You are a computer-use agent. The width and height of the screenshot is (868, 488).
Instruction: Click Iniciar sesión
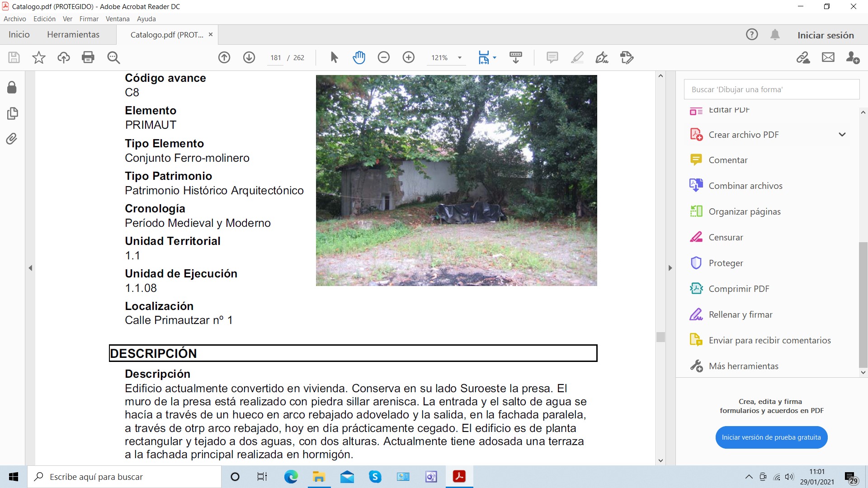826,35
